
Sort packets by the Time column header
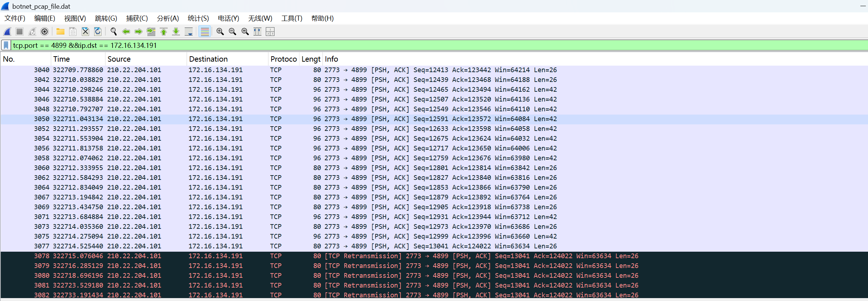click(x=78, y=59)
